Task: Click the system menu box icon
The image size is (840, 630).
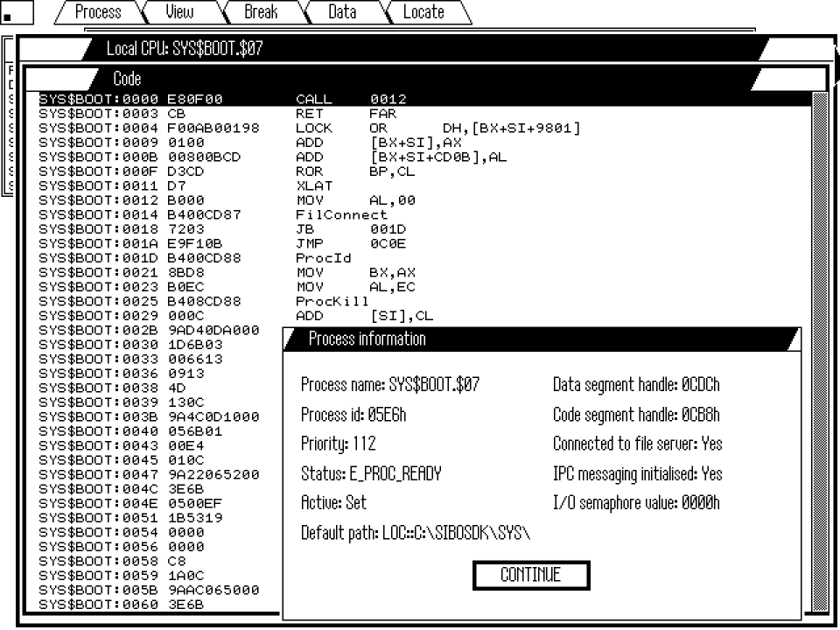Action: point(17,13)
